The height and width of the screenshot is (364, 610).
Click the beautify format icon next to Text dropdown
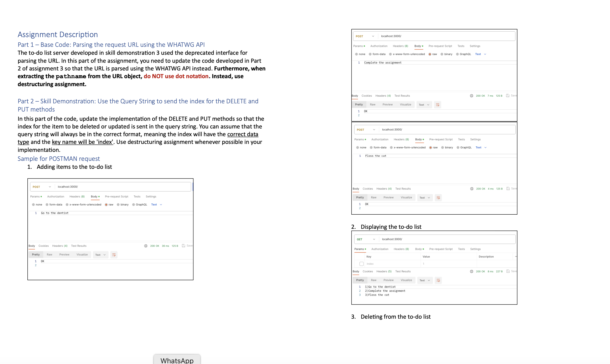438,105
